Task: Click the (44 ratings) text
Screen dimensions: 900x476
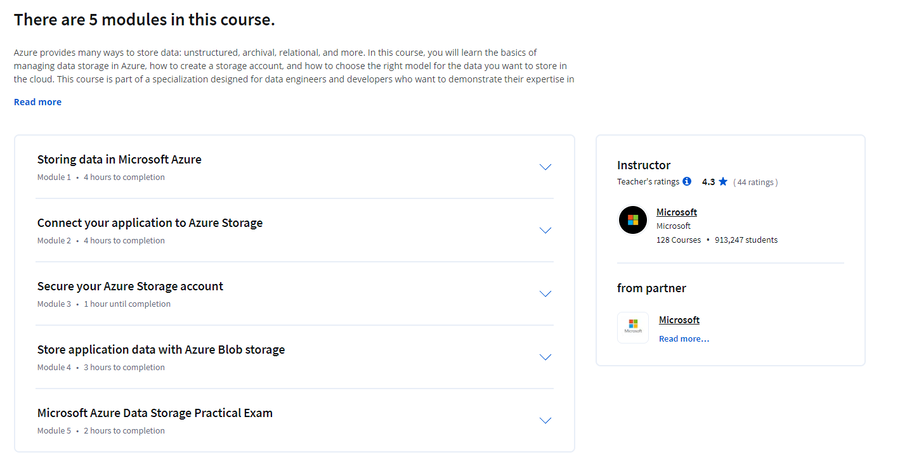Action: tap(755, 182)
